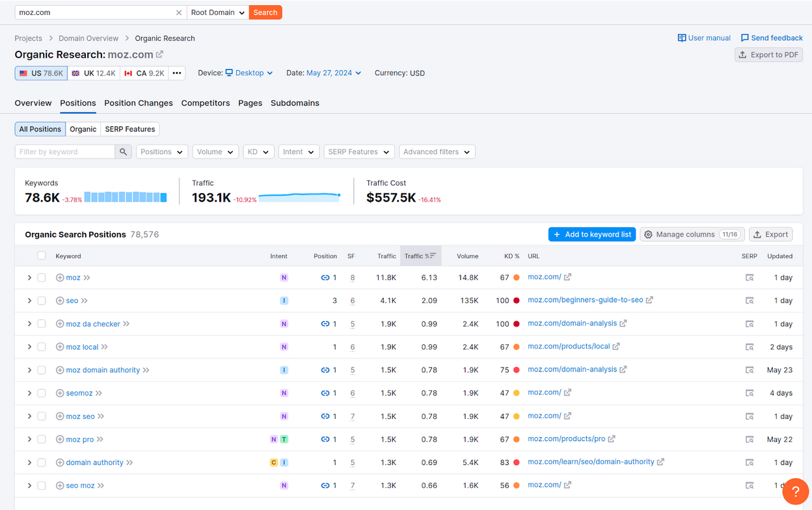Open the Root Domain dropdown

[217, 12]
